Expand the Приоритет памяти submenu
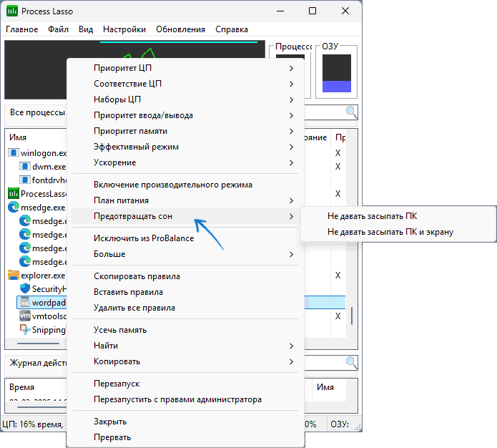The width and height of the screenshot is (497, 448). click(185, 131)
